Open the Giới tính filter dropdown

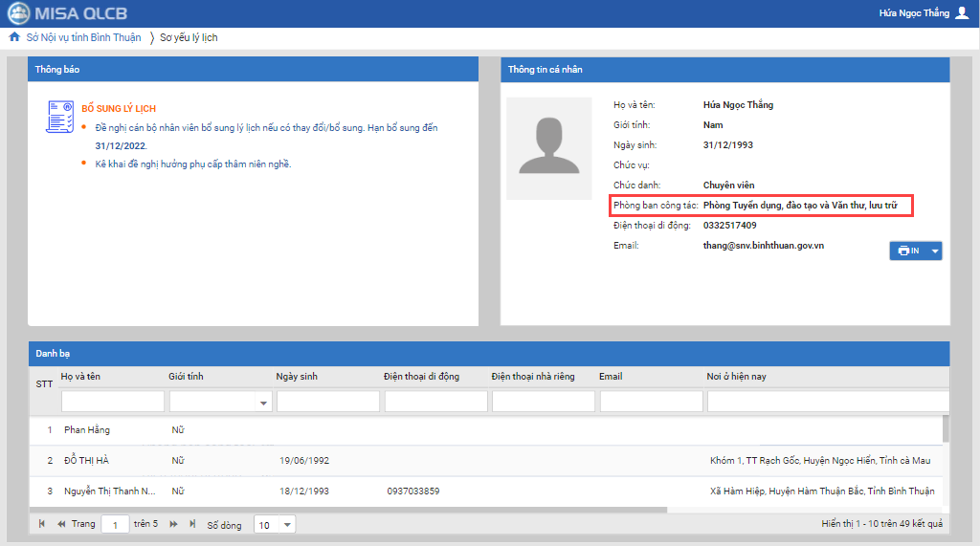coord(264,404)
